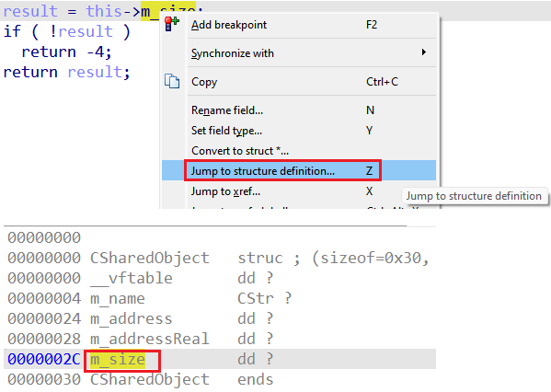The image size is (551, 392).
Task: Select the m_size field in the structure listing
Action: (118, 359)
